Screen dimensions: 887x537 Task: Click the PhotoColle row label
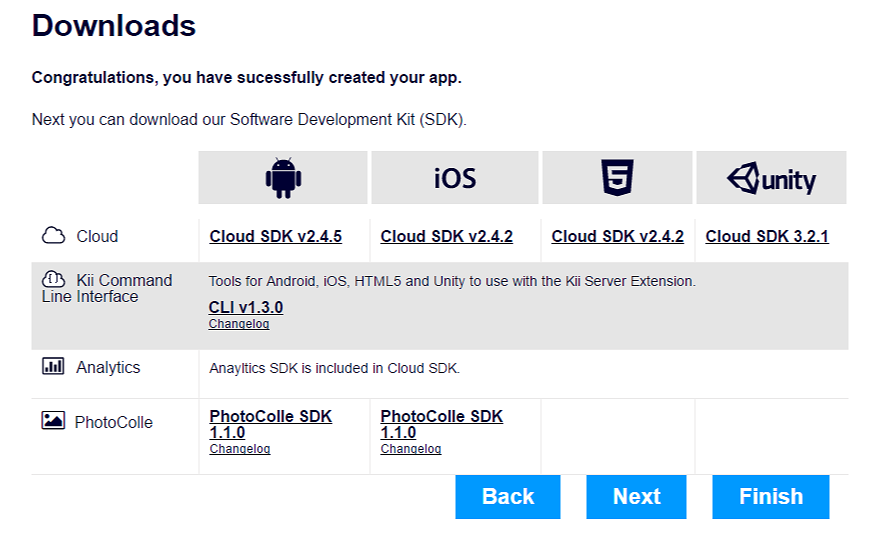(114, 422)
